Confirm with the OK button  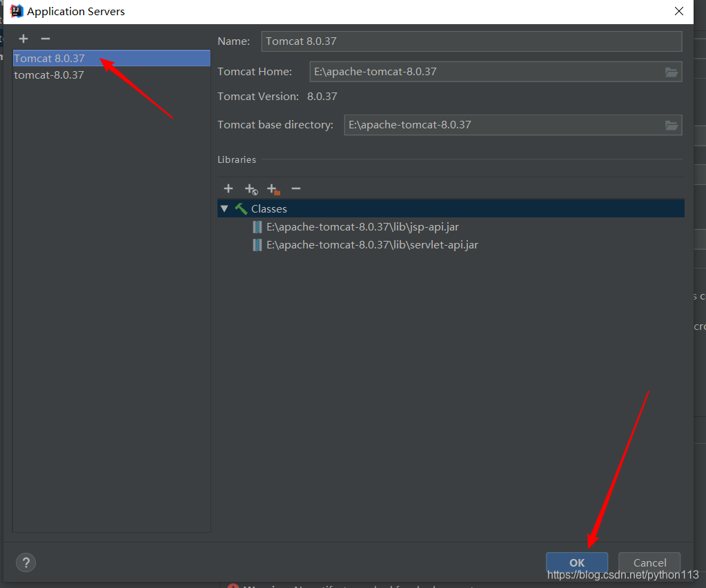click(x=577, y=562)
